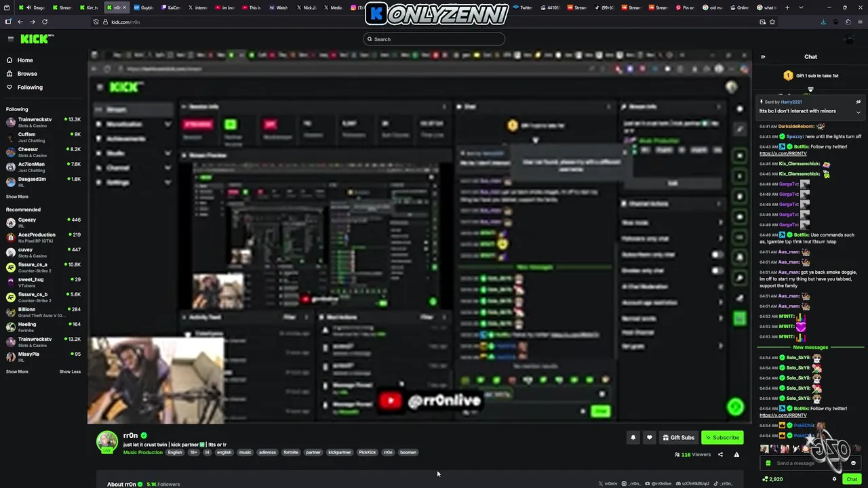Open a new browser tab
Image resolution: width=868 pixels, height=488 pixels.
pos(787,7)
